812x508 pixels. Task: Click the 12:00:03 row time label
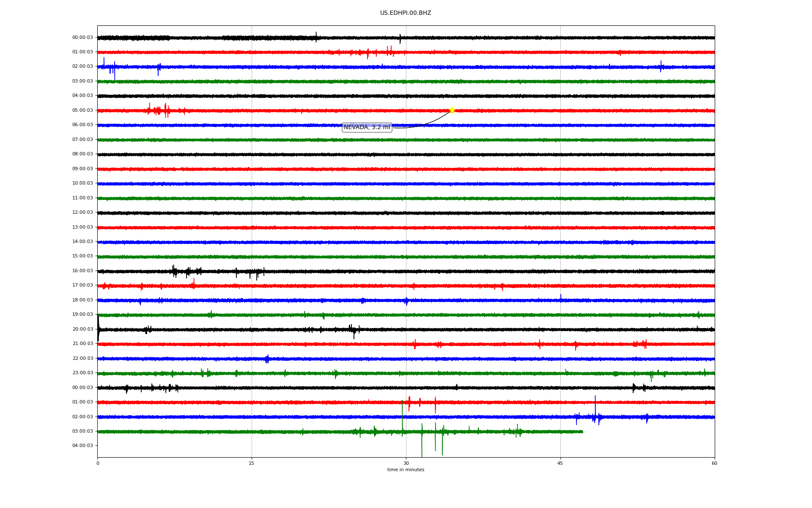pos(82,213)
